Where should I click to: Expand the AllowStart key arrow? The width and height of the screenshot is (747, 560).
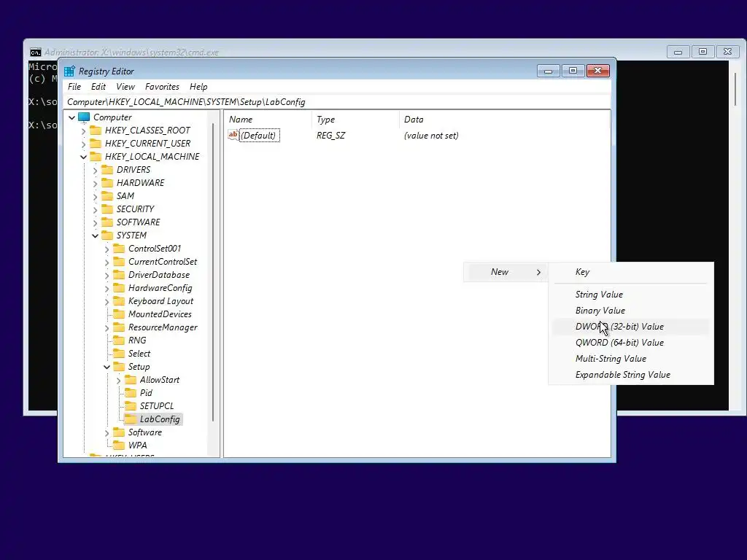pos(119,380)
